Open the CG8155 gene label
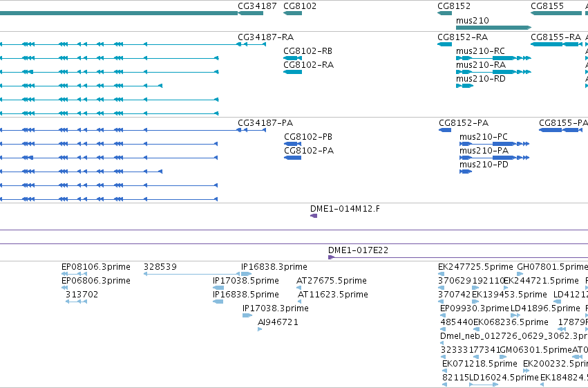 coord(547,6)
